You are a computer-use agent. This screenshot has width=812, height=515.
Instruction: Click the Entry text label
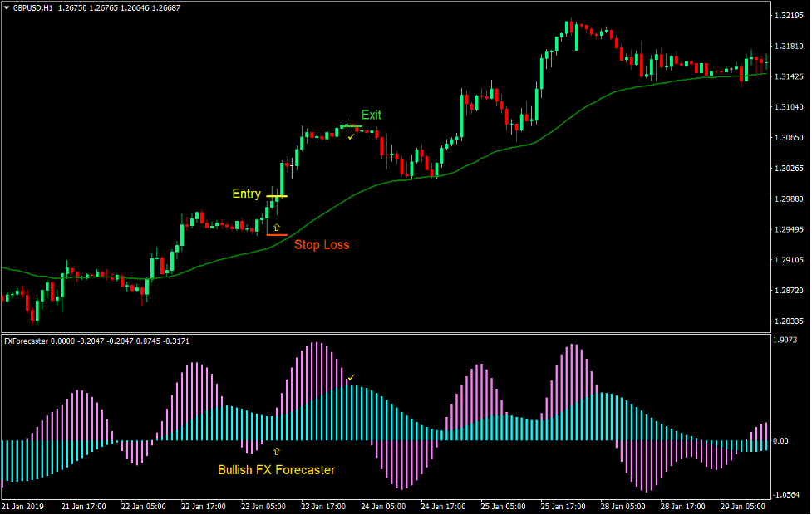click(247, 194)
